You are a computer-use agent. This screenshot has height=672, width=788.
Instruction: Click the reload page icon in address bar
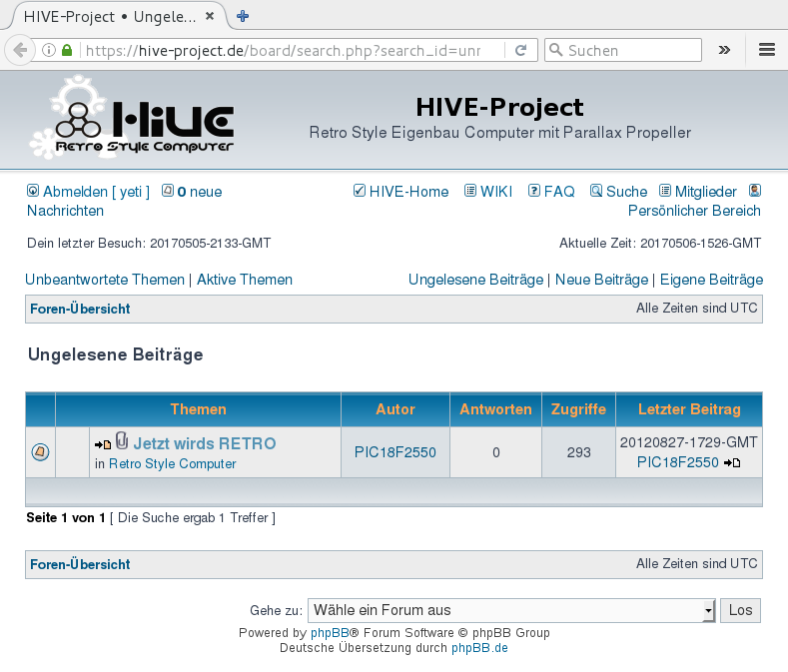click(520, 50)
